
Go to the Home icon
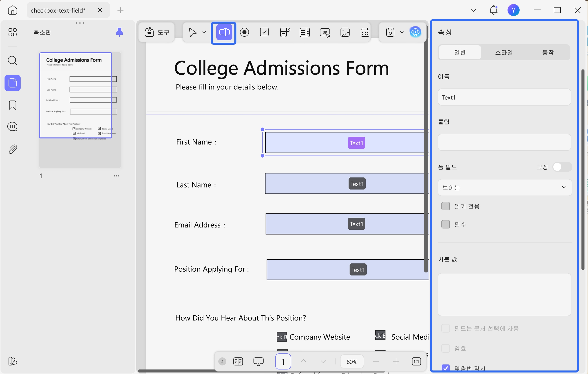[x=12, y=10]
